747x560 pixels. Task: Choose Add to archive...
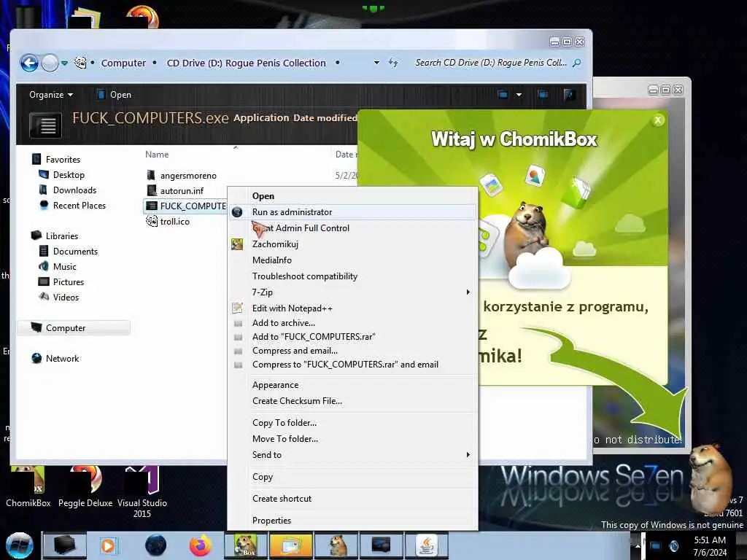pyautogui.click(x=352, y=323)
